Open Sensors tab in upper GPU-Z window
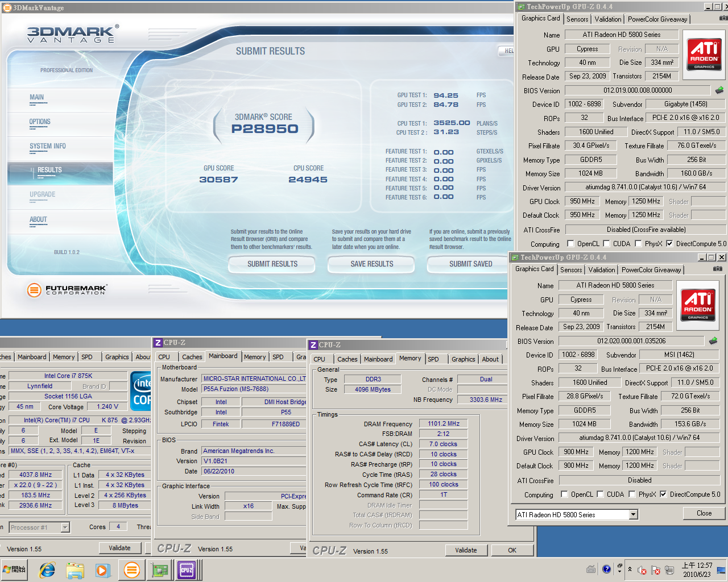The width and height of the screenshot is (728, 582). [x=577, y=19]
